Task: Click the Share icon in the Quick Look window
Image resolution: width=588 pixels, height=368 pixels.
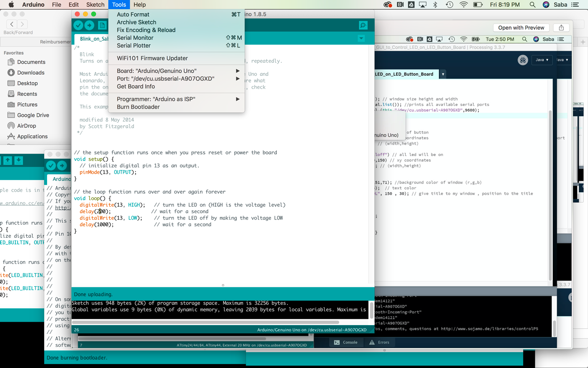Action: (561, 28)
